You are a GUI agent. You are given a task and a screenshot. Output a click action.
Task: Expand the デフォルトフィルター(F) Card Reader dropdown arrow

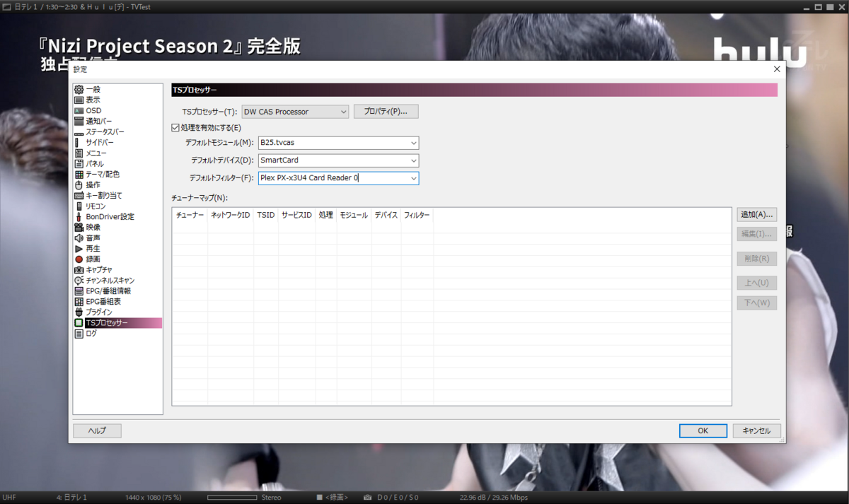(413, 178)
